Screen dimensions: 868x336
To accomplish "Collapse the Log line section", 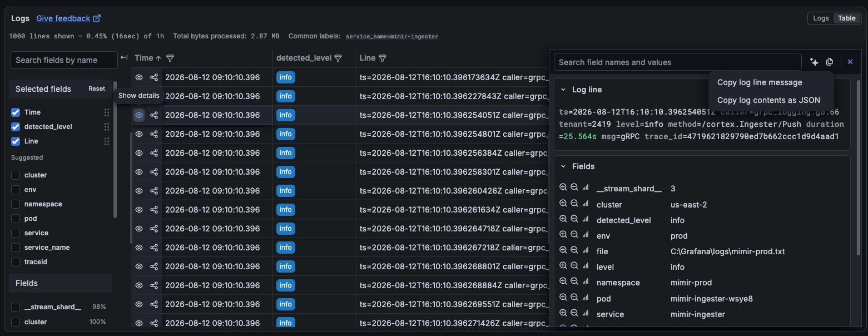I will [x=563, y=90].
